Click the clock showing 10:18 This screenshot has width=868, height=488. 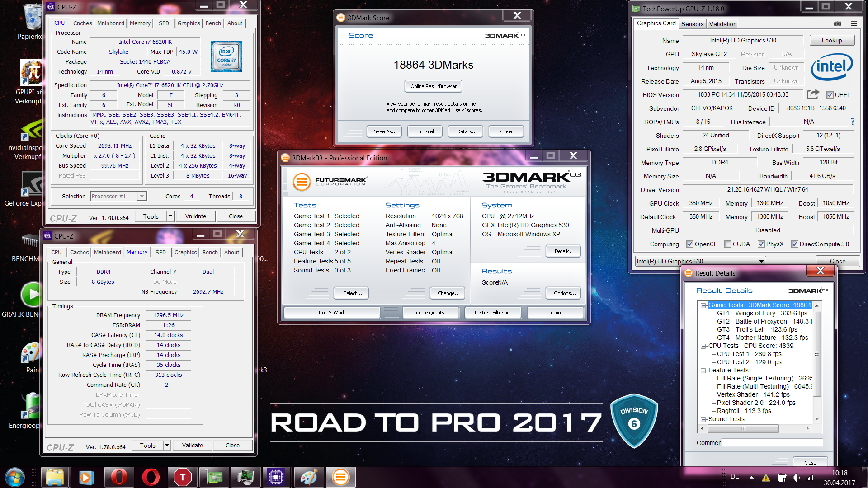(839, 473)
